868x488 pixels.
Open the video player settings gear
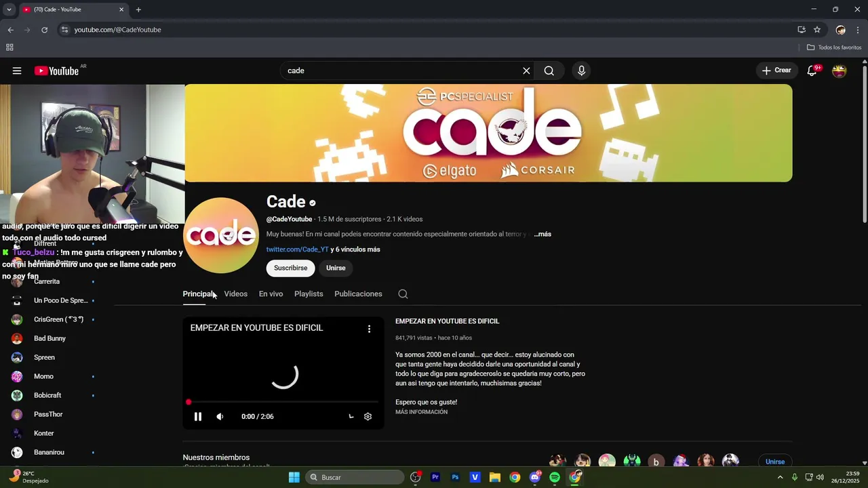tap(368, 417)
